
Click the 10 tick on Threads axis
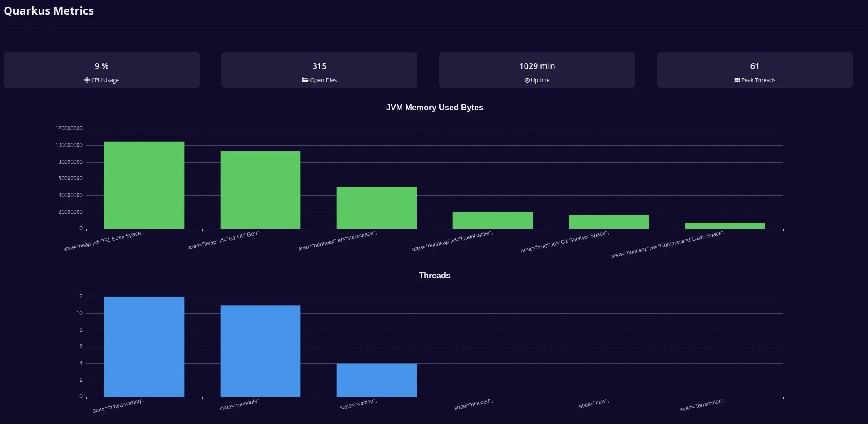80,313
